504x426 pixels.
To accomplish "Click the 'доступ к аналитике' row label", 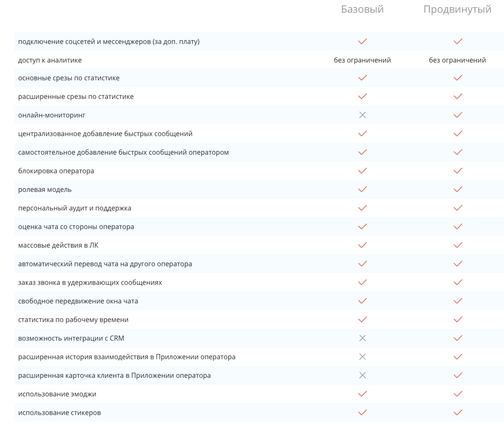I will point(50,60).
